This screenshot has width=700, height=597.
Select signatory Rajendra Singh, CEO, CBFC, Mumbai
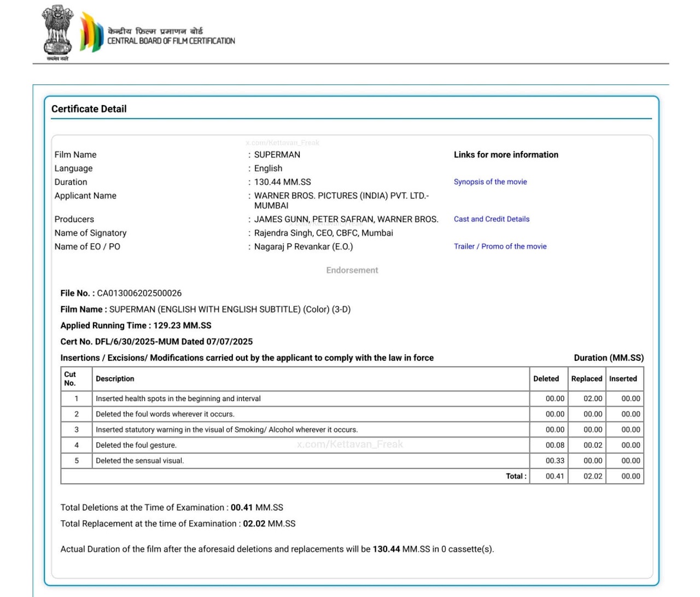tap(324, 233)
